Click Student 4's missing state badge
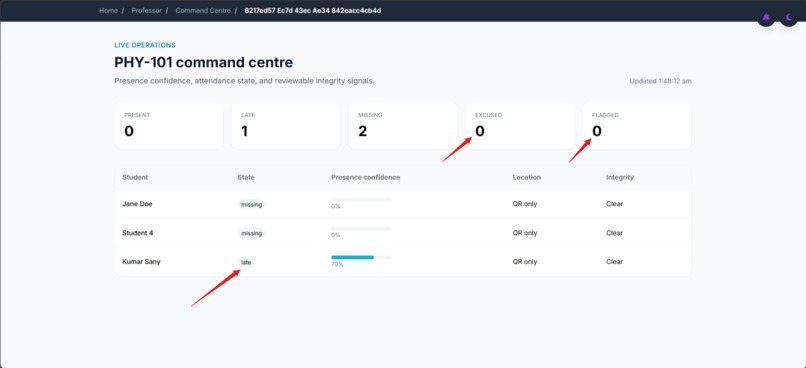The image size is (806, 368). click(251, 233)
